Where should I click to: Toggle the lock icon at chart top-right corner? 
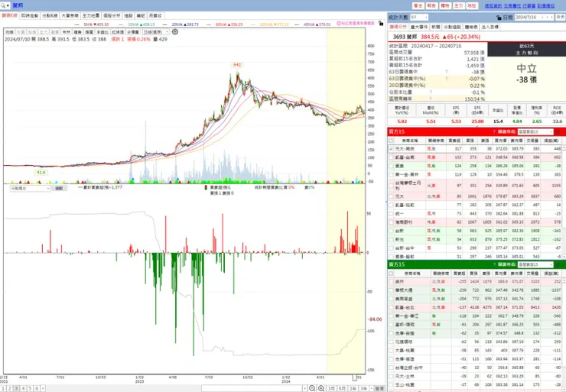(x=381, y=24)
